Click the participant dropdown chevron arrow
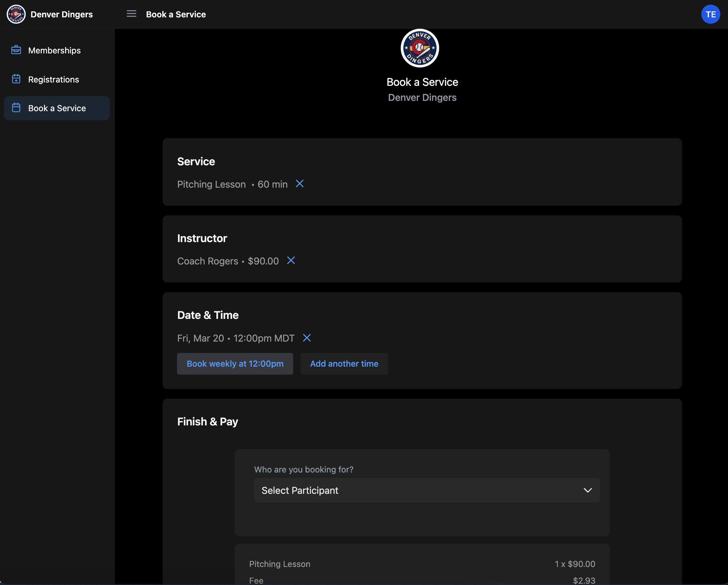The image size is (728, 585). (x=587, y=490)
